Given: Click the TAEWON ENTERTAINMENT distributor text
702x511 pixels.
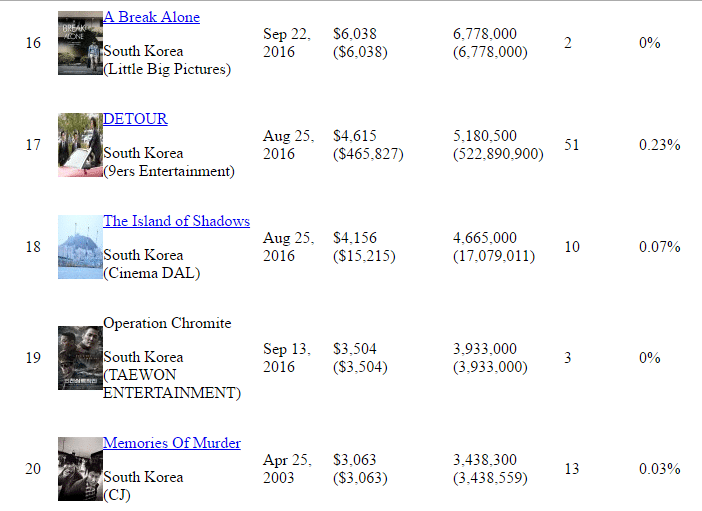Looking at the screenshot, I should (x=172, y=384).
